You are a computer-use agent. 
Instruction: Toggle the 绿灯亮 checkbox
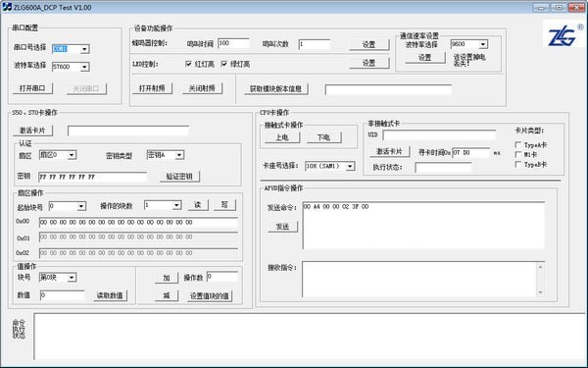tap(223, 64)
